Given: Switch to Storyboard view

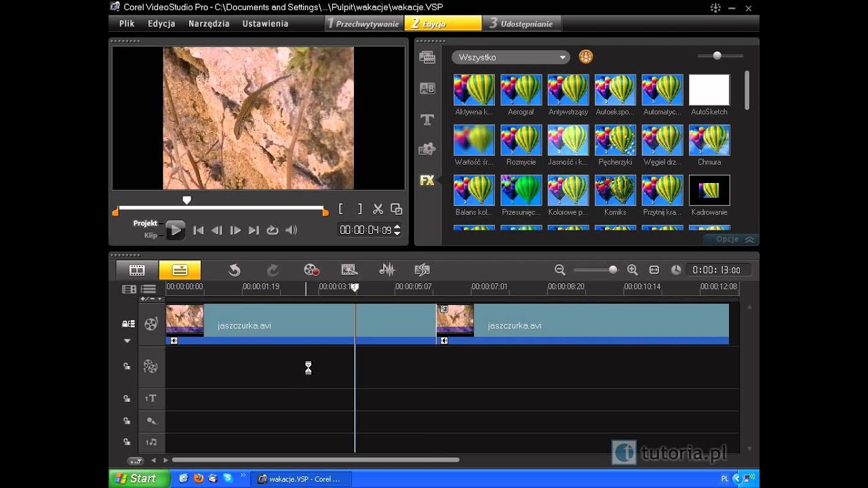Looking at the screenshot, I should tap(137, 270).
